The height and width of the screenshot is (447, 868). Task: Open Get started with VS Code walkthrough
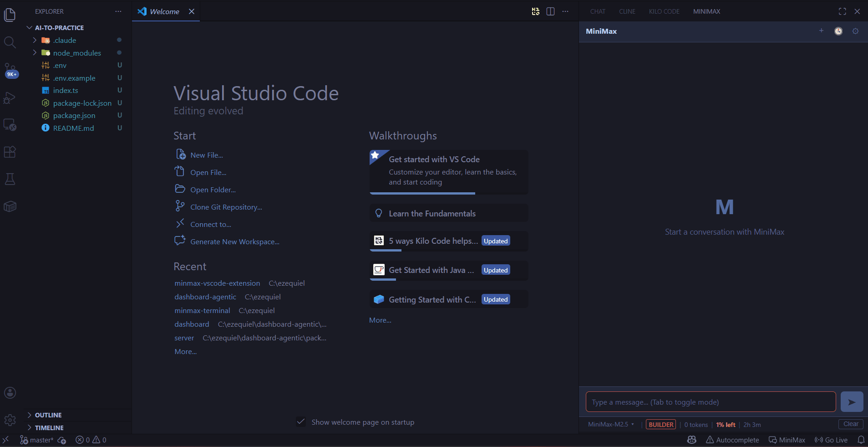pyautogui.click(x=449, y=172)
